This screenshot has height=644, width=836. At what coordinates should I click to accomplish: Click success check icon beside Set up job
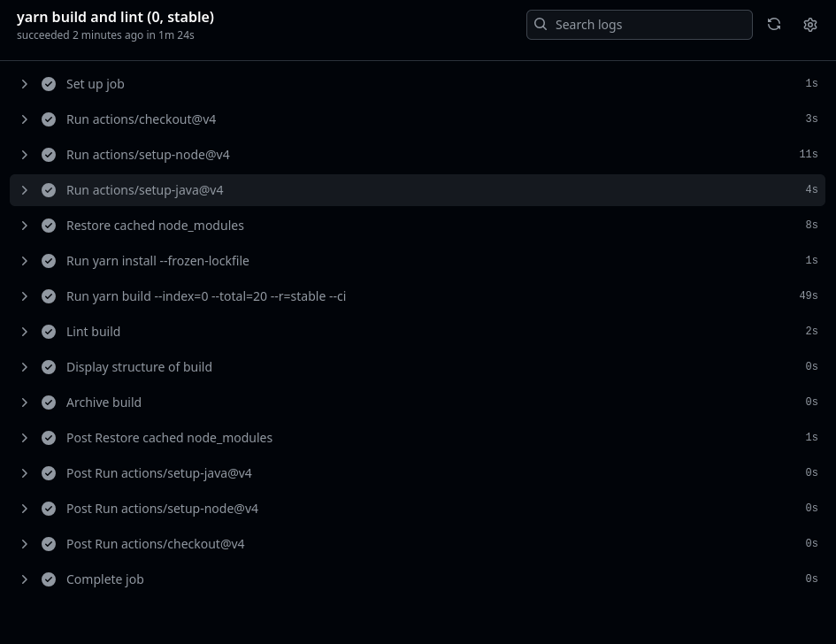(49, 84)
